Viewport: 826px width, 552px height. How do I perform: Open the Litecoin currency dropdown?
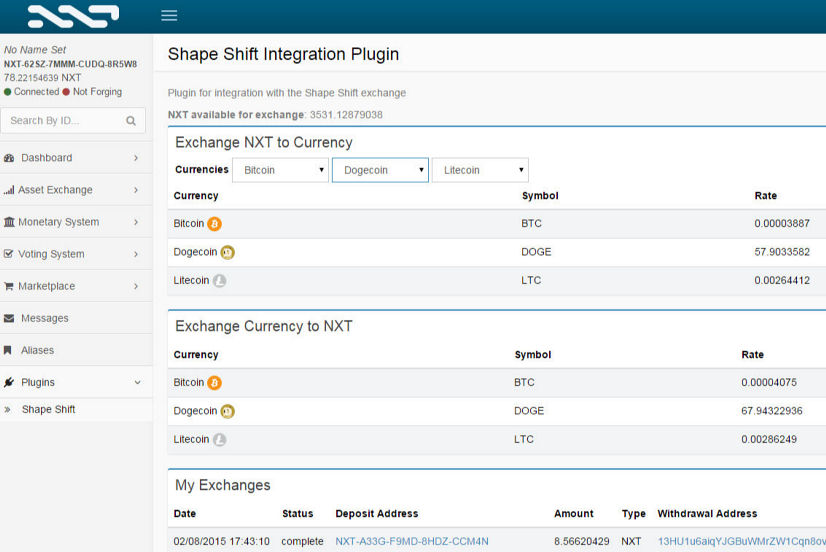[x=480, y=170]
